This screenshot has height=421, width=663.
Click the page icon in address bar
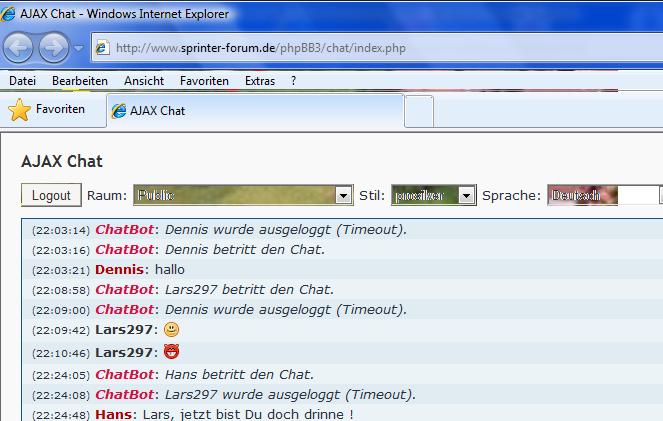click(102, 48)
